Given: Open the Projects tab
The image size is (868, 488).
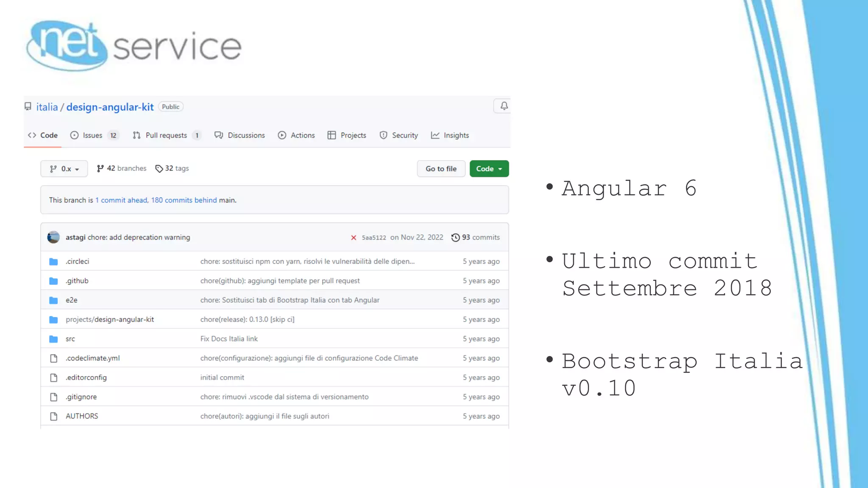Looking at the screenshot, I should [x=347, y=135].
